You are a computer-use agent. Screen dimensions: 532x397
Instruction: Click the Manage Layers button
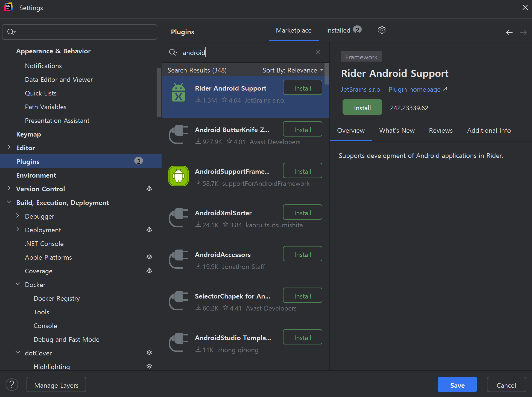(56, 385)
